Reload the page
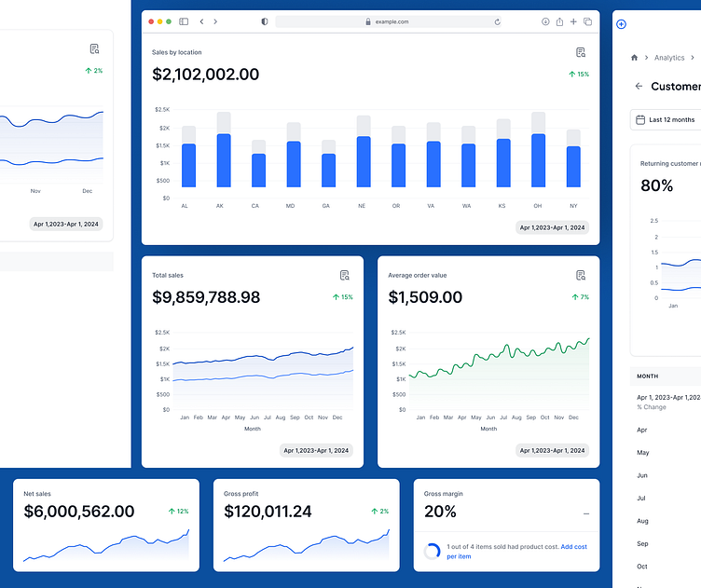Image resolution: width=701 pixels, height=588 pixels. (497, 21)
